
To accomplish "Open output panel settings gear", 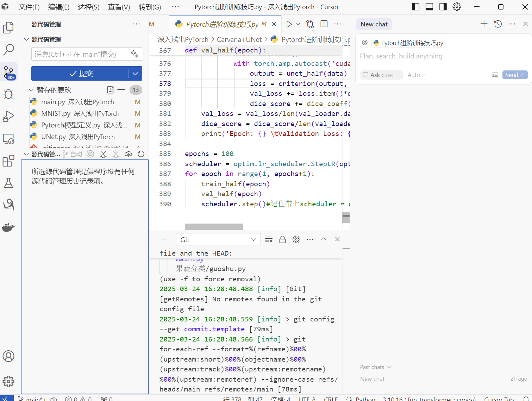I will [x=296, y=239].
